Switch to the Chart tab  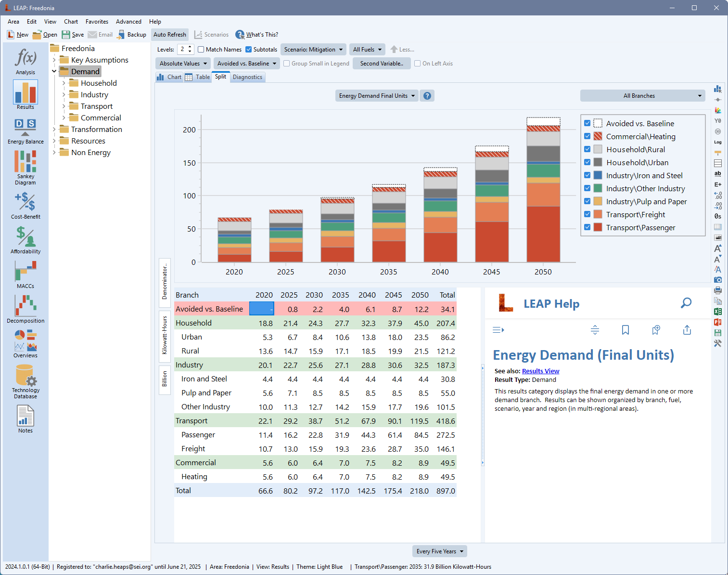169,77
